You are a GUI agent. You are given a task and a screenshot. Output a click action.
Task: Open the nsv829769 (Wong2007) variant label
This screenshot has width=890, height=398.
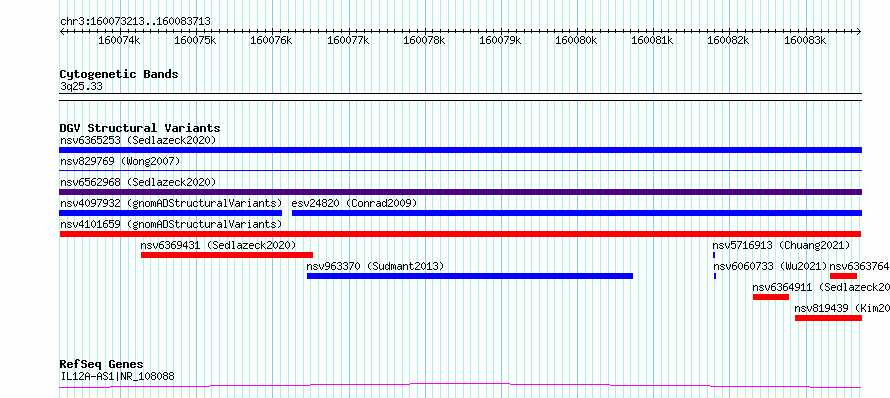click(x=120, y=161)
